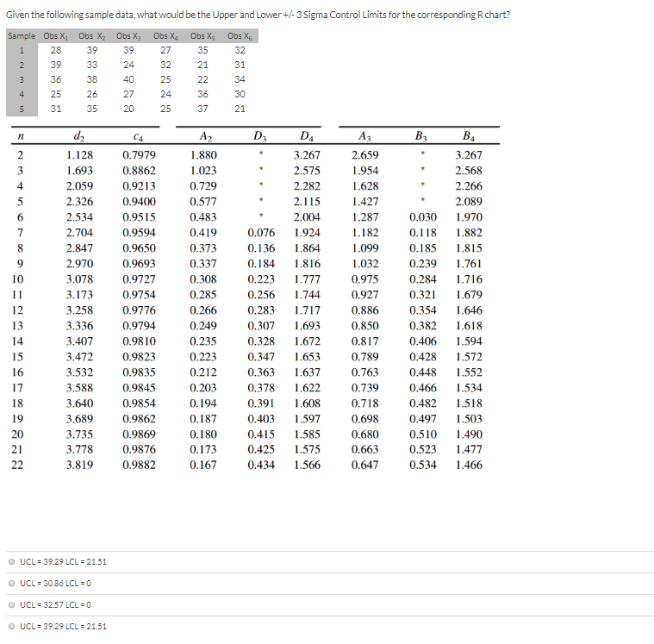The width and height of the screenshot is (654, 644).
Task: Click the 'Obs X4' column header
Action: [x=165, y=36]
